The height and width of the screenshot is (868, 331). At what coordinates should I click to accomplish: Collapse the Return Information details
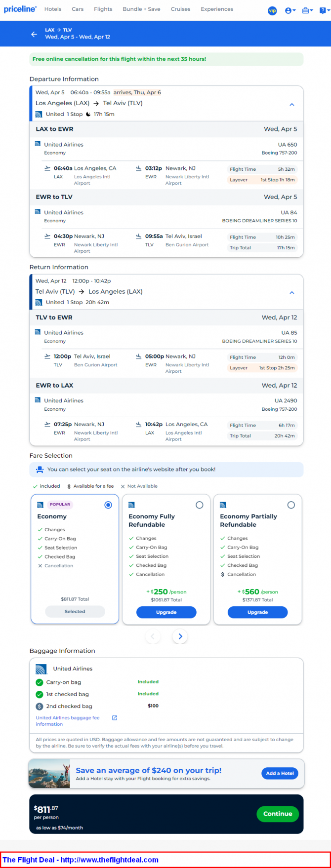click(291, 293)
